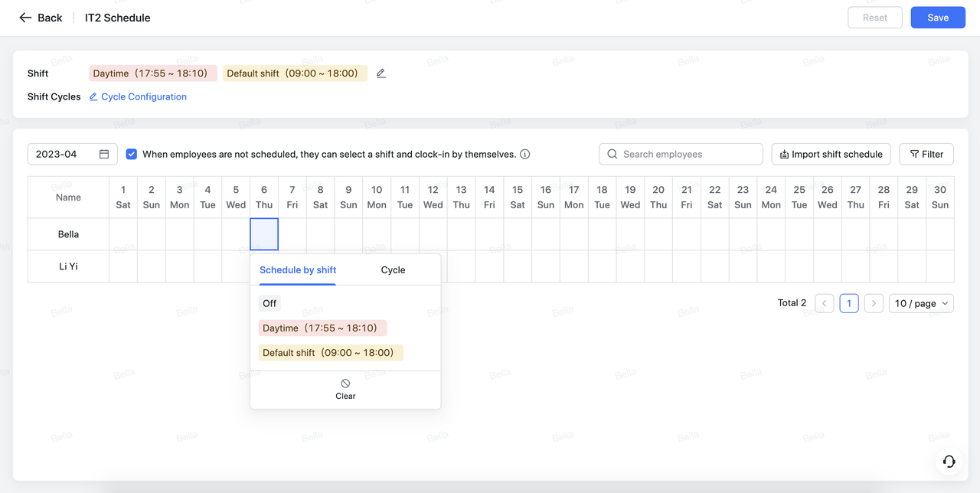Click the info icon after checkbox text
This screenshot has width=980, height=493.
click(x=525, y=154)
